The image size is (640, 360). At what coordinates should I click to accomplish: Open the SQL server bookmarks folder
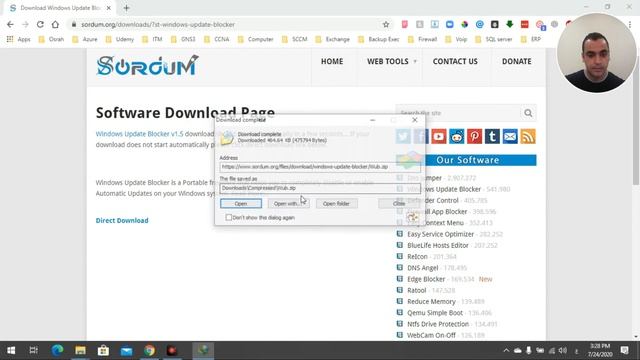click(493, 39)
